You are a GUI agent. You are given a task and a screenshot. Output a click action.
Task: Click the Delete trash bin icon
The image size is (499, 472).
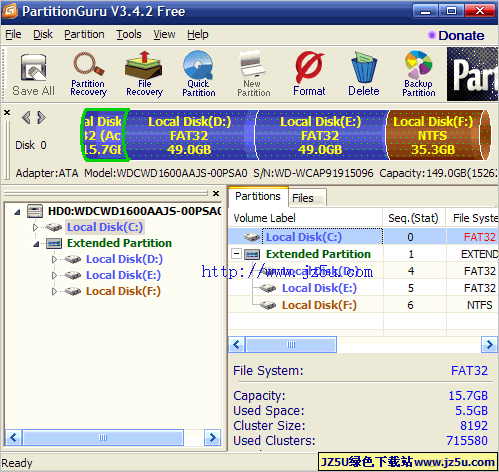pyautogui.click(x=364, y=74)
